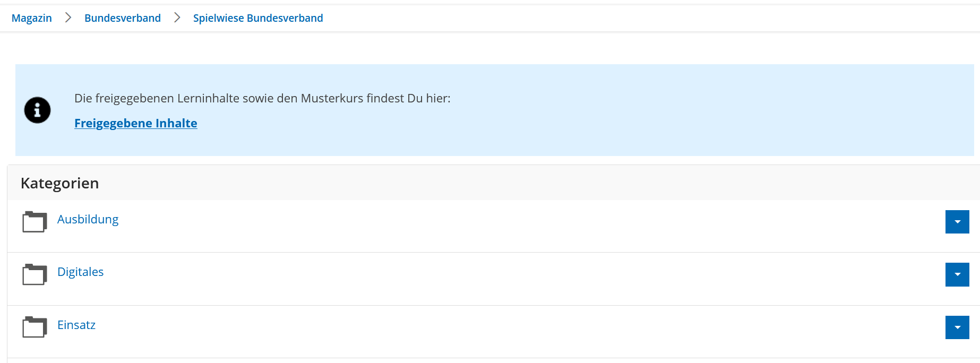Click chevron separator after Magazin breadcrumb
Screen dimensions: 980x363
(x=68, y=18)
